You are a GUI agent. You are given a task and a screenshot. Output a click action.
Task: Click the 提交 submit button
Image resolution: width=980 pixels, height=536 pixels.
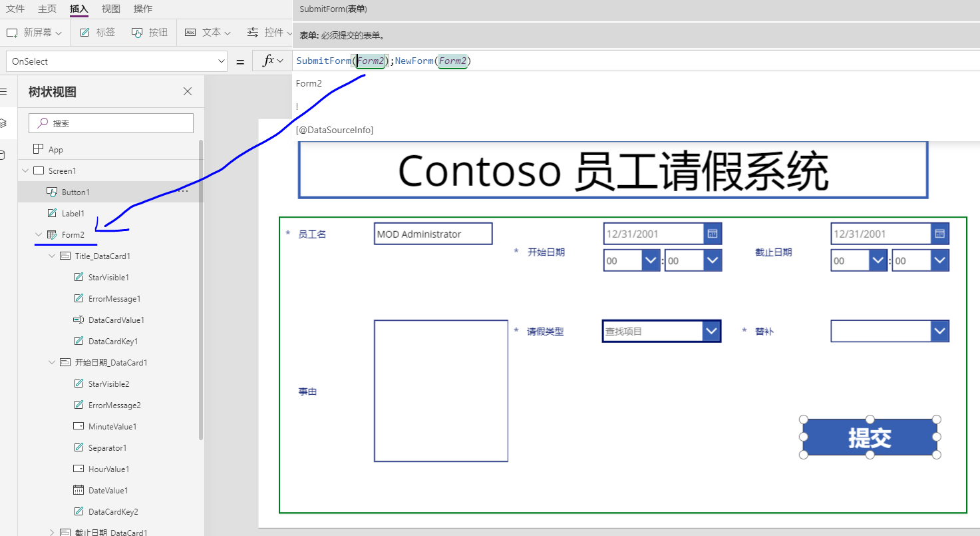tap(870, 437)
